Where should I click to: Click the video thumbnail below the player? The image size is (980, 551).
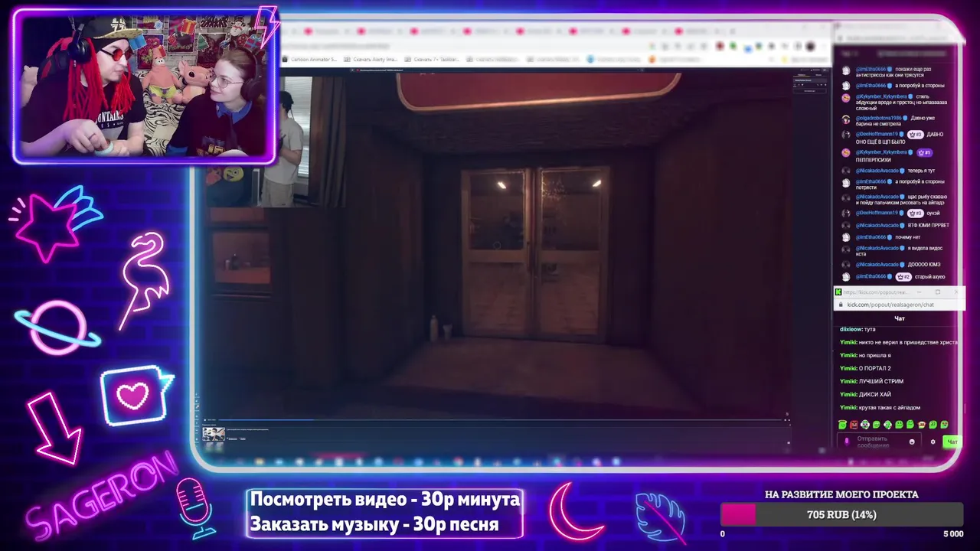(214, 434)
